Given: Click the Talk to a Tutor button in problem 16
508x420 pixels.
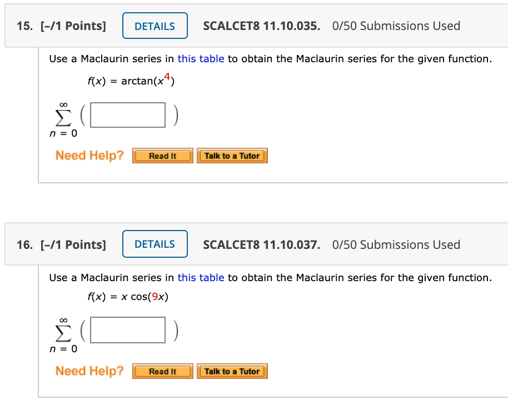Looking at the screenshot, I should [232, 371].
